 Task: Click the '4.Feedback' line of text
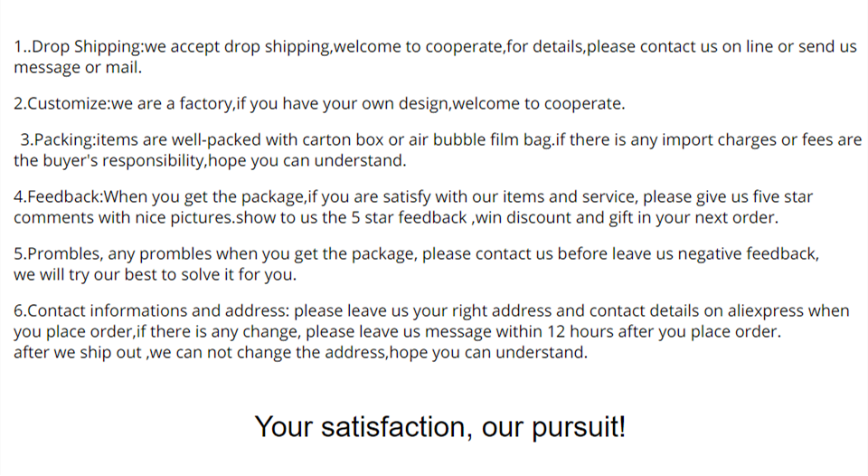click(413, 196)
